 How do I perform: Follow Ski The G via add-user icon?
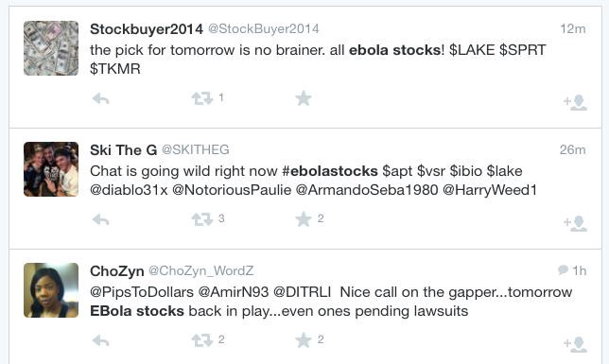(x=575, y=224)
